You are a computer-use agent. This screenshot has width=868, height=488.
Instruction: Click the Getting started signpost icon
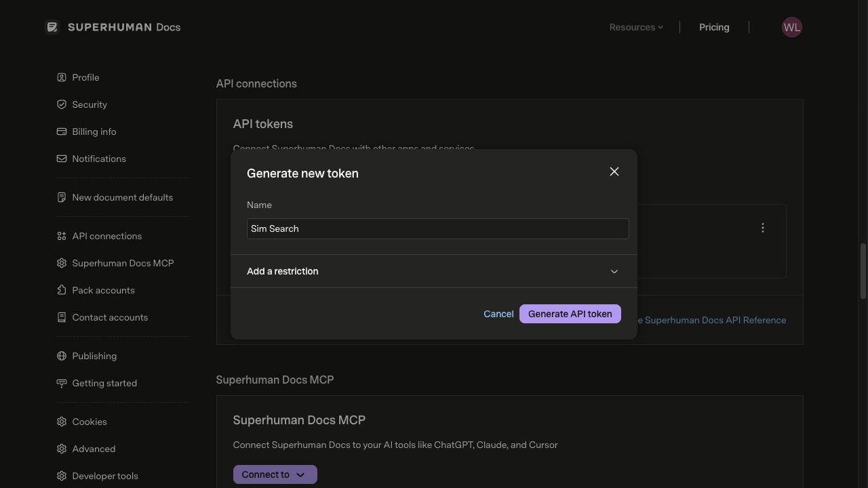62,383
